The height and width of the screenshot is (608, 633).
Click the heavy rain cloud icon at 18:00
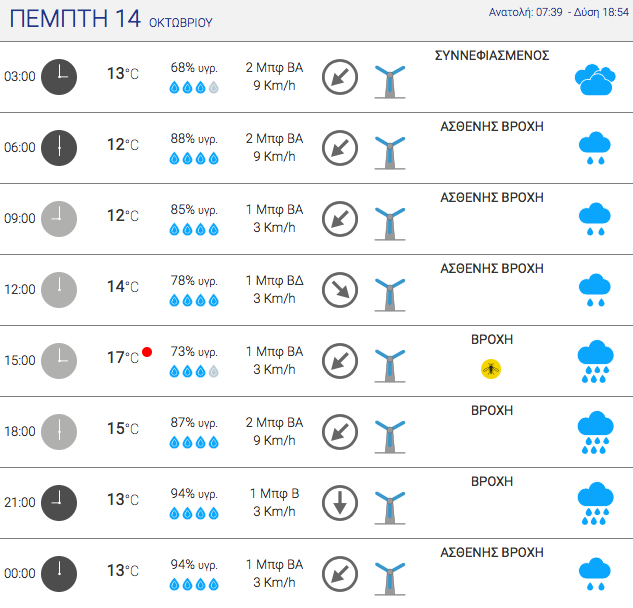595,432
